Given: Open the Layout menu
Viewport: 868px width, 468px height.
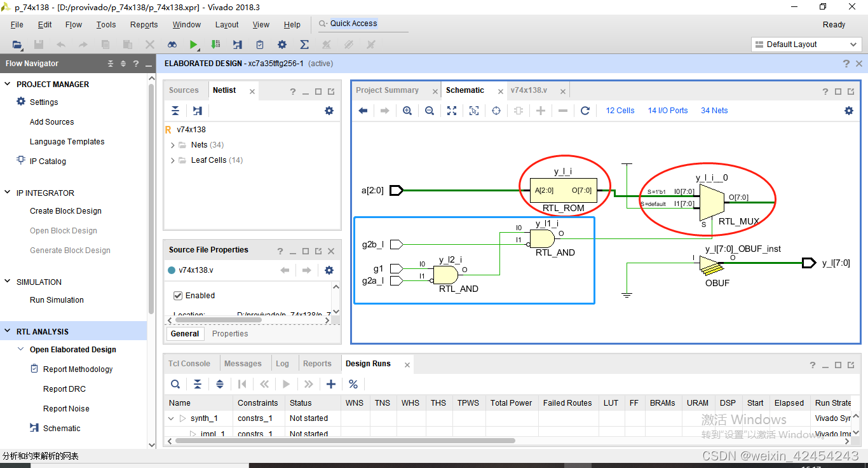Looking at the screenshot, I should click(227, 25).
